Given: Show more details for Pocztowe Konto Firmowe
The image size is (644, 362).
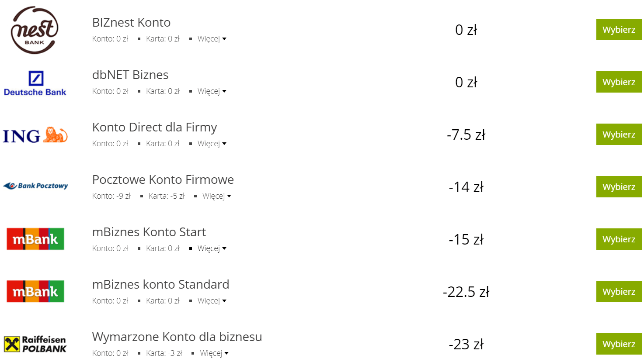Looking at the screenshot, I should [x=216, y=196].
